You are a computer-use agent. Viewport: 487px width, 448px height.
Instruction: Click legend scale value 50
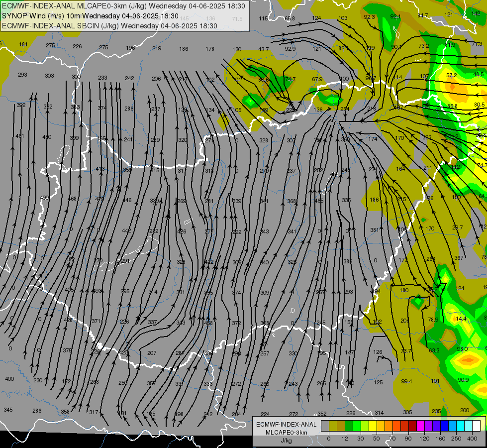point(377,439)
